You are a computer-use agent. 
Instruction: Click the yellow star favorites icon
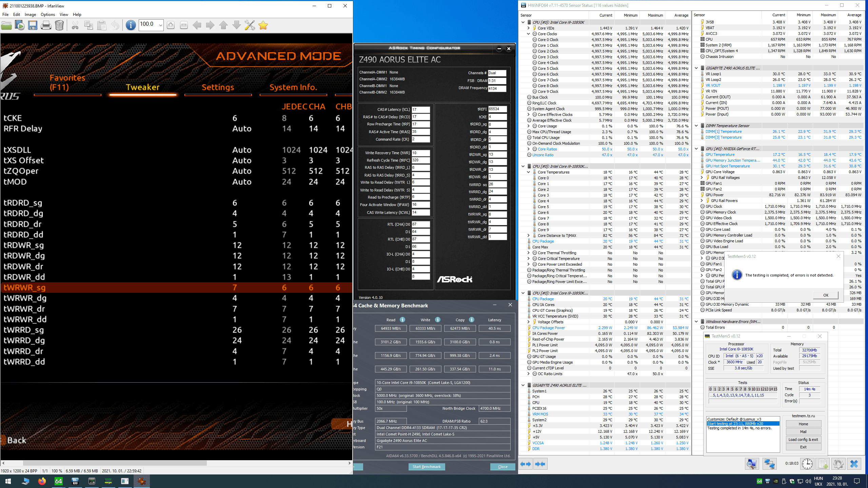(x=263, y=25)
